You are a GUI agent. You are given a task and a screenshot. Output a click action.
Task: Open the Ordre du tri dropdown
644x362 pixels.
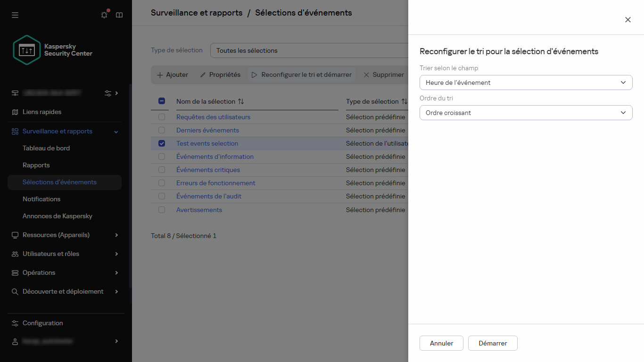point(526,113)
